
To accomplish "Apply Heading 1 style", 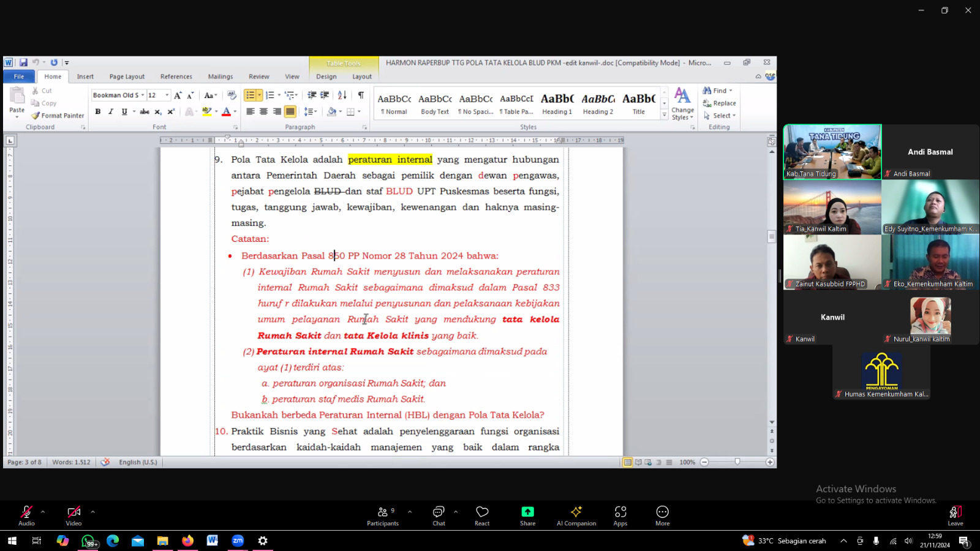I will tap(557, 103).
